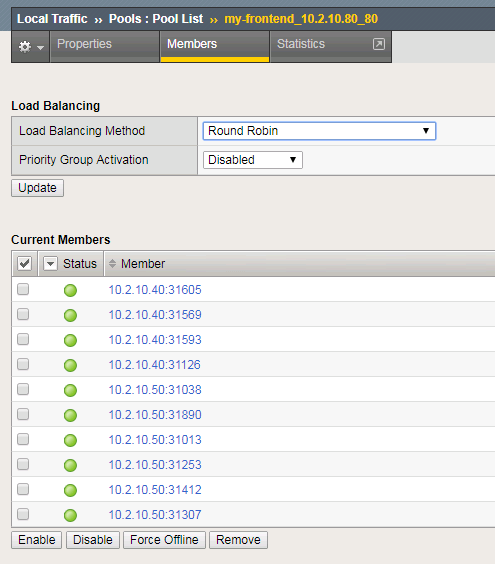Check the box for member 10.2.10.50:31038

[x=23, y=389]
